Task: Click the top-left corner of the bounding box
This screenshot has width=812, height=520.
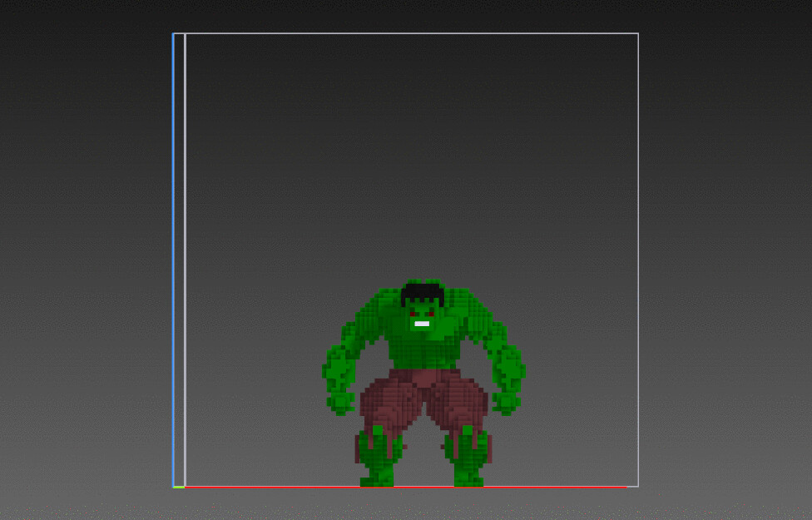Action: click(185, 31)
